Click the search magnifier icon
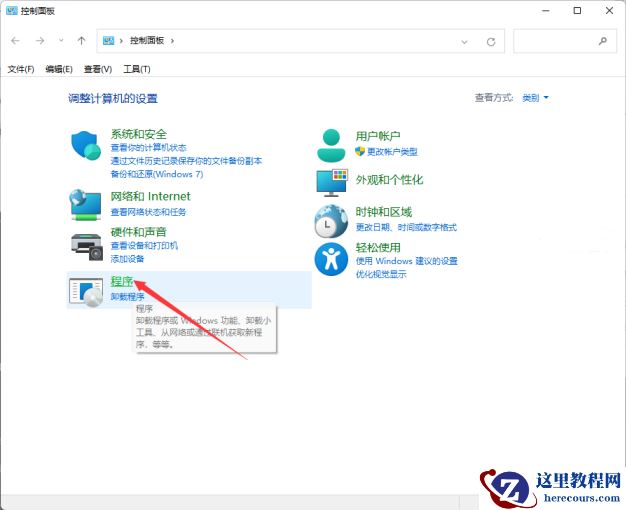626x510 pixels. (x=603, y=41)
